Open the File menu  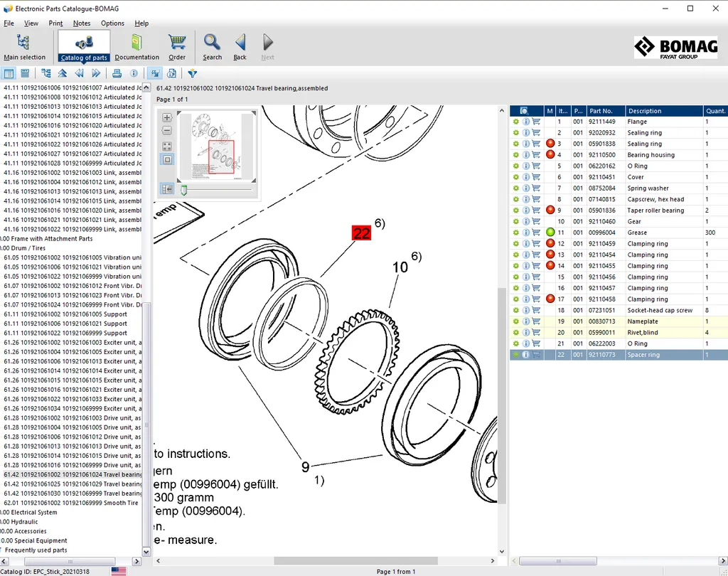click(x=9, y=23)
